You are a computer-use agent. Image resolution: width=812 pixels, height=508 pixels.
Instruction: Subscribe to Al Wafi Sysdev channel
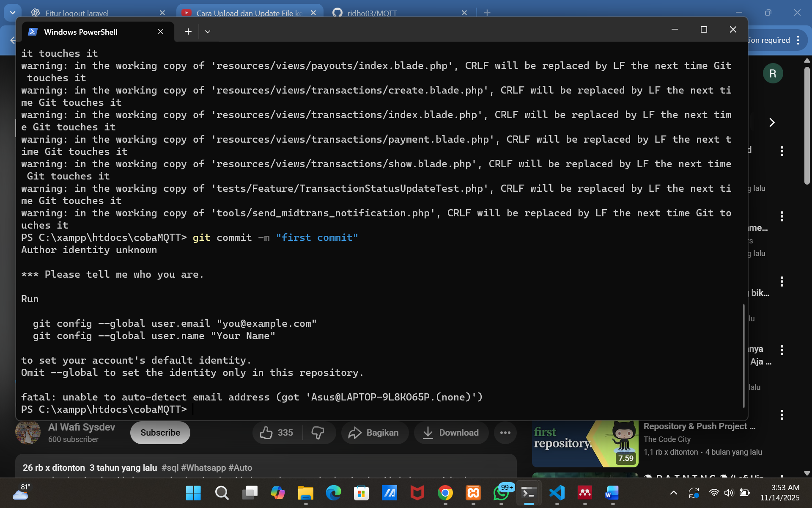(160, 433)
